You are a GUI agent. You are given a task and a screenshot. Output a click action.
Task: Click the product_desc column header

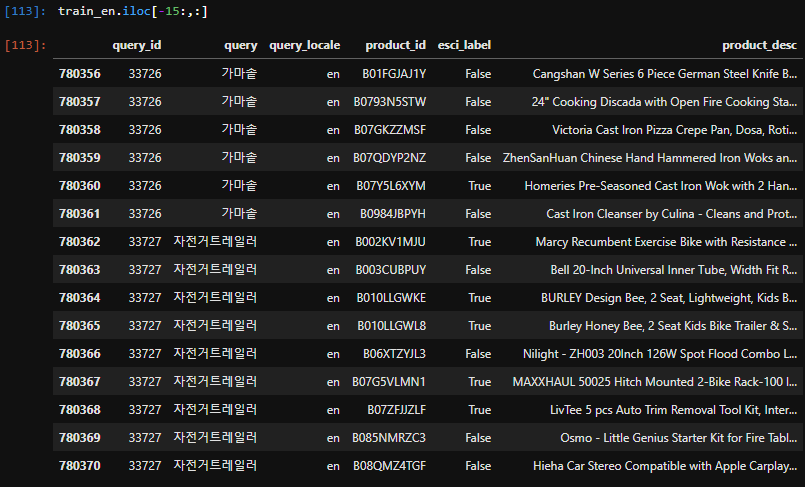[759, 45]
